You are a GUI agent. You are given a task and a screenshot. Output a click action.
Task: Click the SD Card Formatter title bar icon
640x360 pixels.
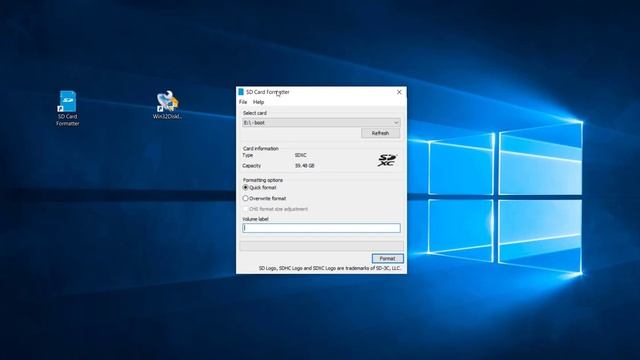pyautogui.click(x=241, y=92)
